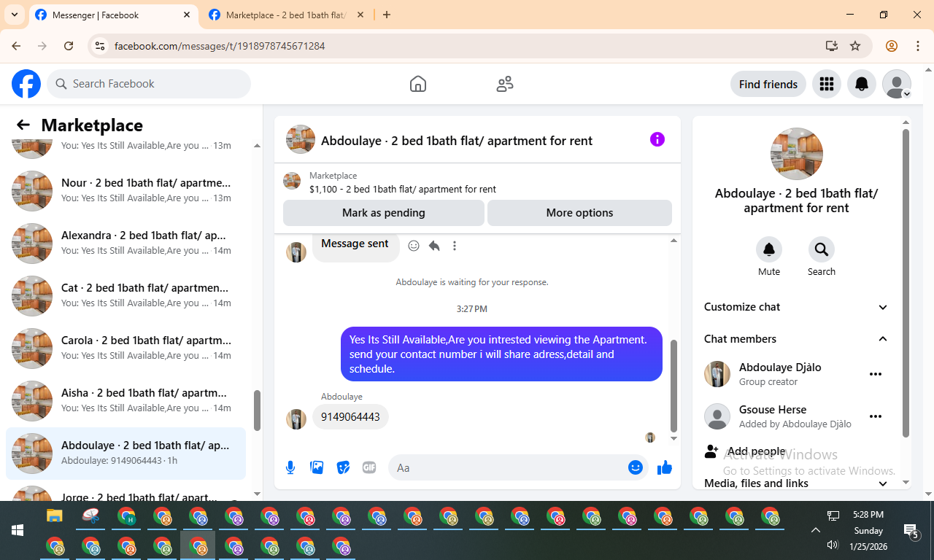The height and width of the screenshot is (560, 934).
Task: View site information icon beside the URL
Action: point(101,46)
